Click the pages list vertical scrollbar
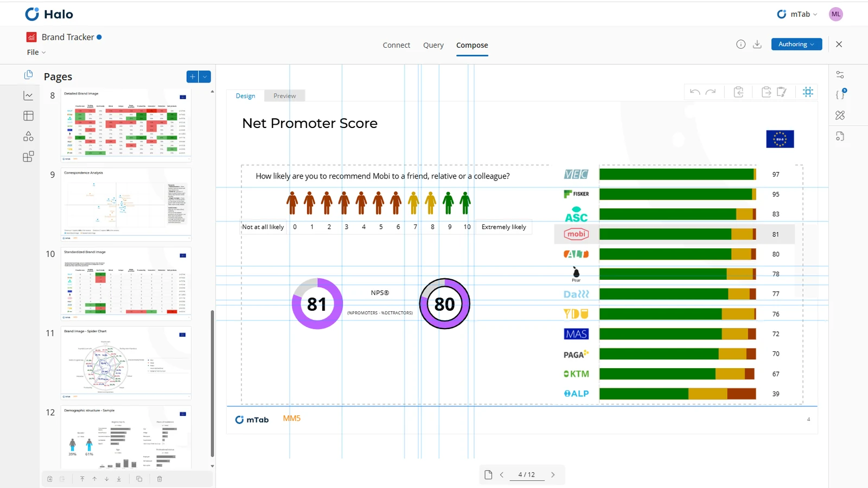The height and width of the screenshot is (488, 868). click(x=212, y=384)
